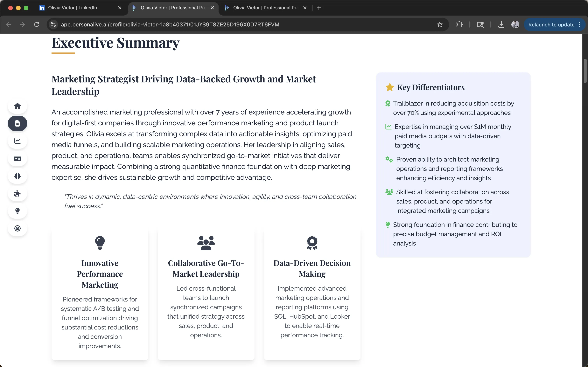The width and height of the screenshot is (588, 367).
Task: Close the third Professional Profile tab
Action: [305, 8]
